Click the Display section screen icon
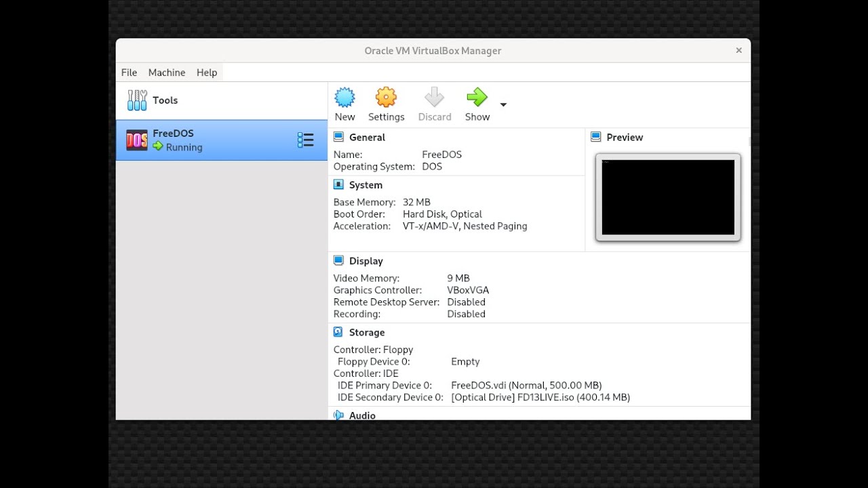Image resolution: width=868 pixels, height=488 pixels. [338, 260]
